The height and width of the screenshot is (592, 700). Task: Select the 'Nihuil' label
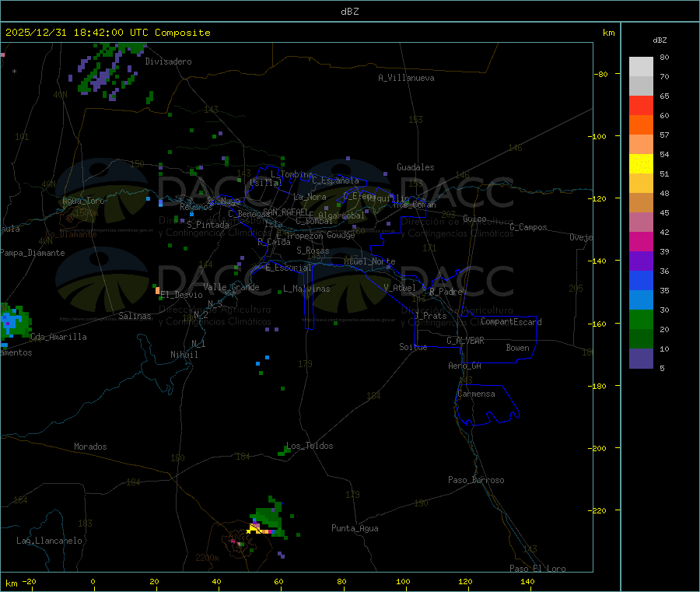click(184, 355)
